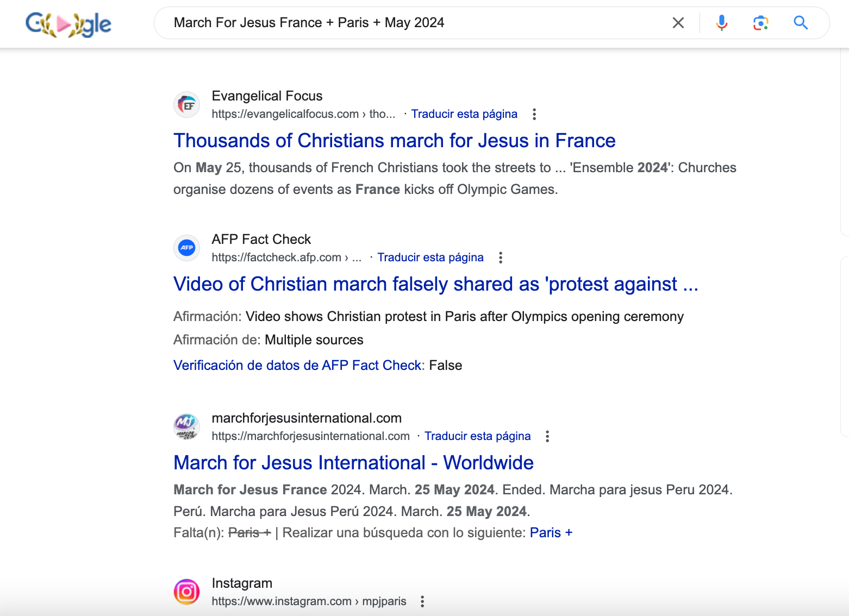
Task: Click 'Verificación de datos de AFP Fact Check'
Action: tap(297, 366)
